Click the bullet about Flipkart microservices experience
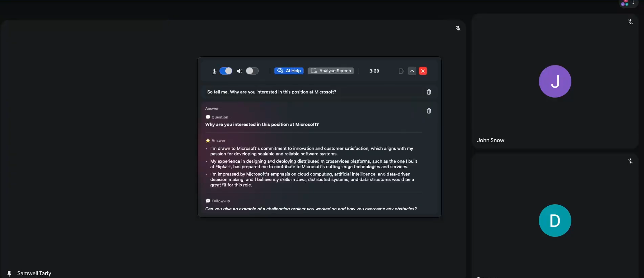Screen dimensions: 644x278 [x=313, y=164]
